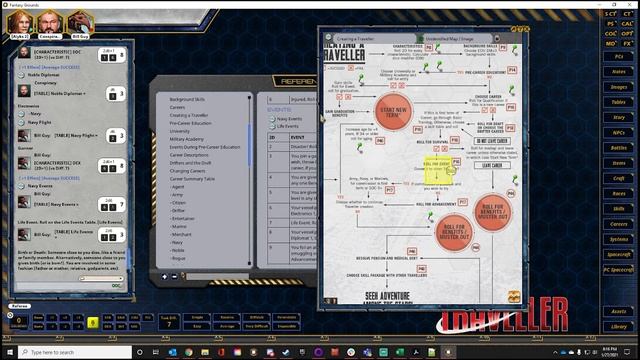Open the PS party sheet icon

coord(611,24)
